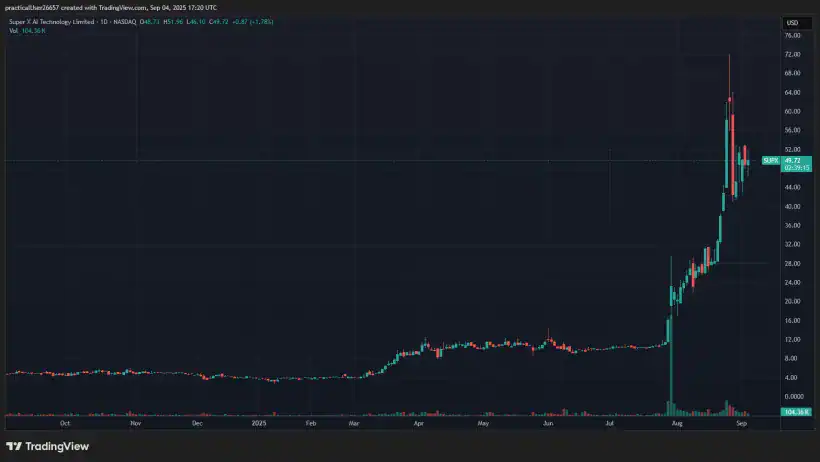Click the 76.00 price scale label
This screenshot has width=820, height=462.
[792, 36]
